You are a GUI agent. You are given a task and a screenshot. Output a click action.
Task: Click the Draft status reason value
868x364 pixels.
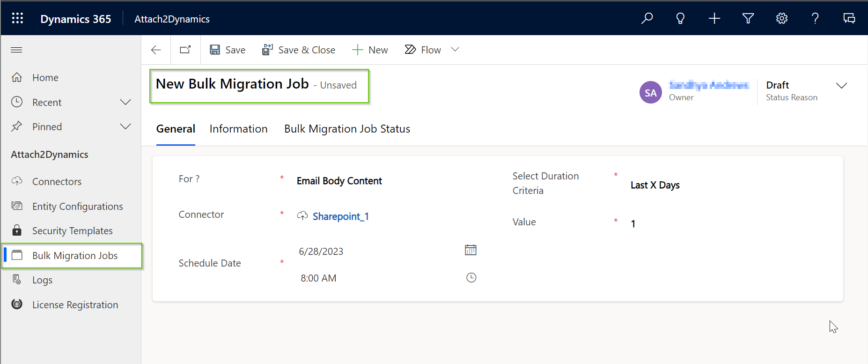(777, 85)
